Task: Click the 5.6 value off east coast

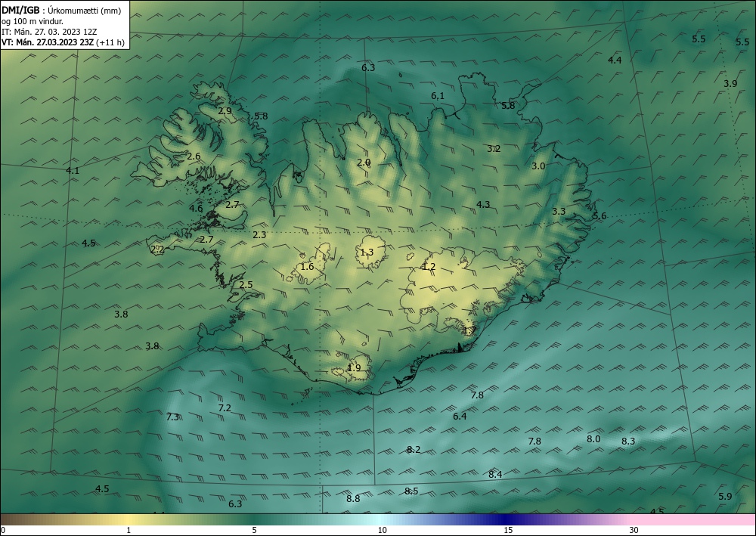Action: 600,216
